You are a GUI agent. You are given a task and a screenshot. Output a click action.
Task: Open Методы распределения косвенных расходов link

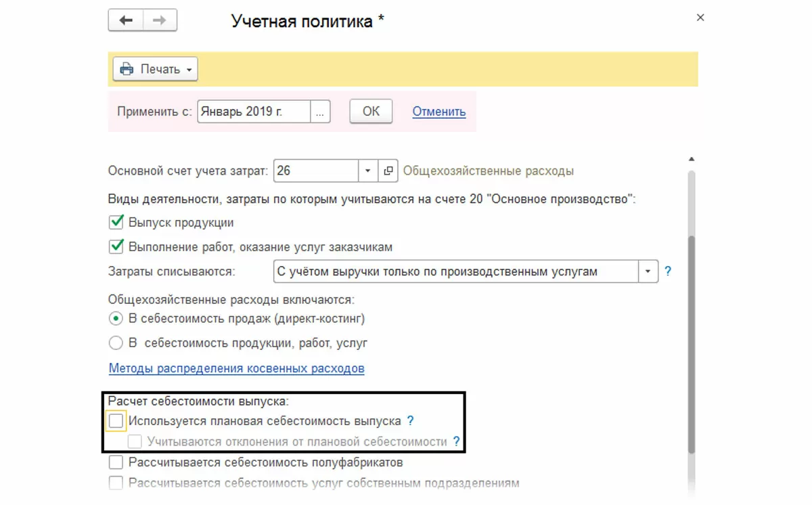(x=237, y=369)
